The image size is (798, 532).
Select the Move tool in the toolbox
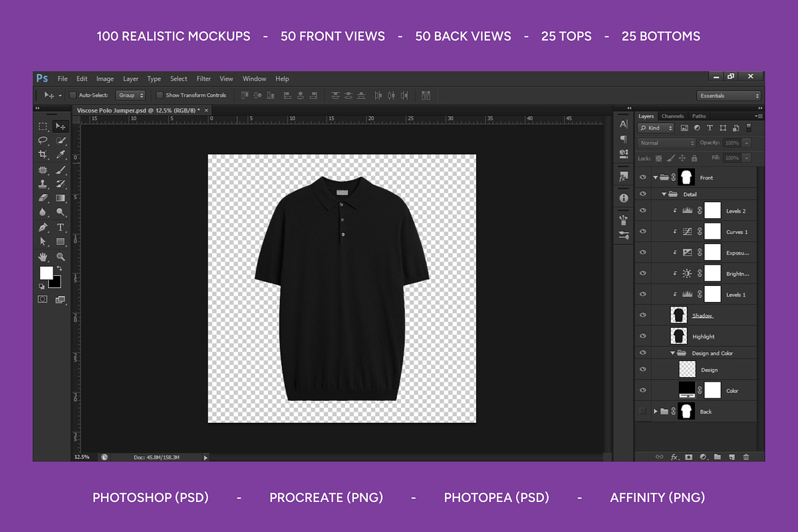(x=61, y=126)
